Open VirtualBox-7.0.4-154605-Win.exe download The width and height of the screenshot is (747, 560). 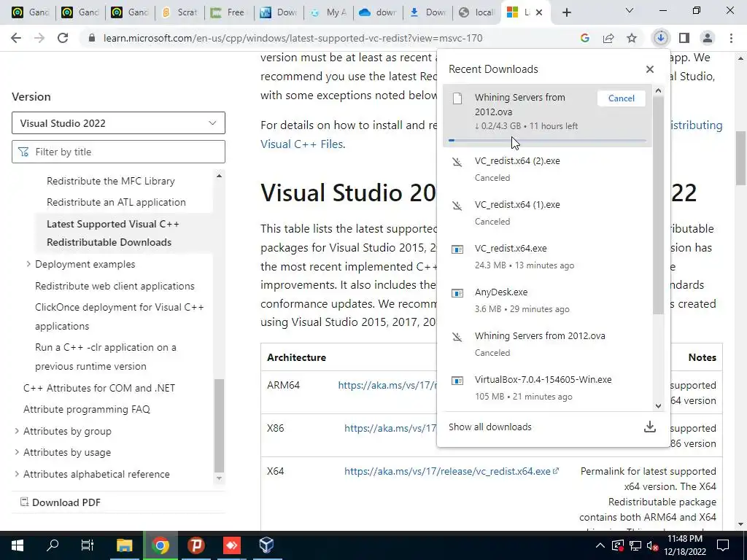click(547, 388)
